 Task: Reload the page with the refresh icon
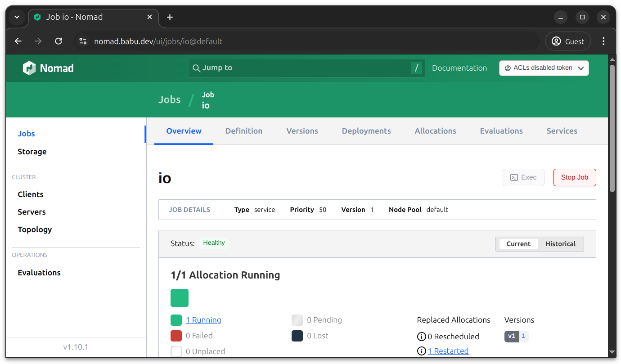point(58,41)
